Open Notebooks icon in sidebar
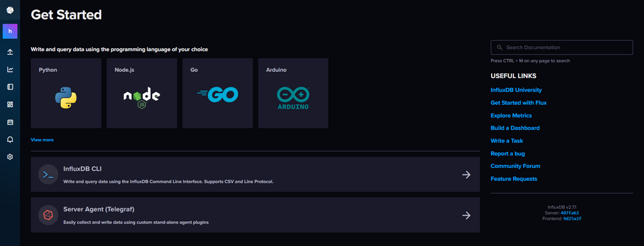 pos(10,87)
